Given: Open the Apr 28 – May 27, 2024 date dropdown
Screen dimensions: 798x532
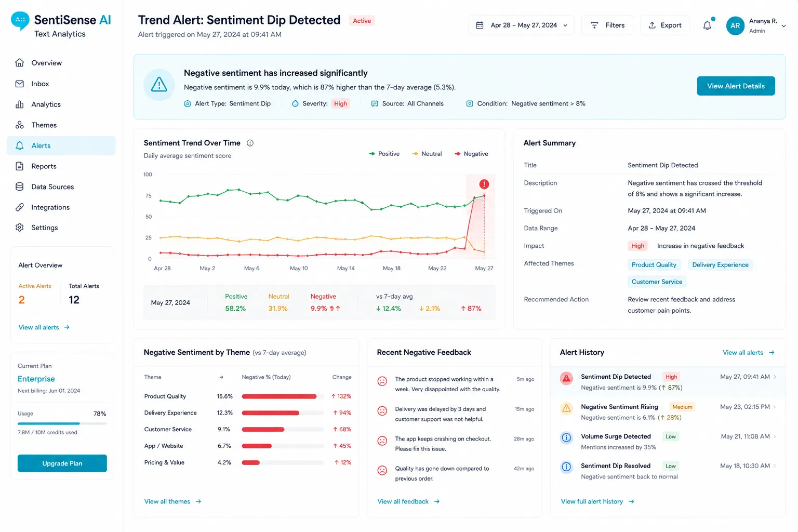Looking at the screenshot, I should [x=522, y=25].
